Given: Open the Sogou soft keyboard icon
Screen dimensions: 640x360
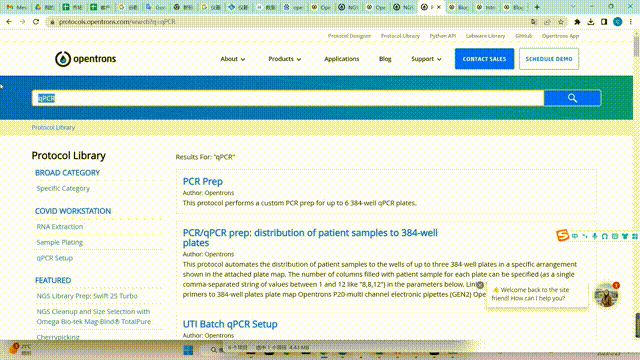Looking at the screenshot, I should pyautogui.click(x=615, y=236).
